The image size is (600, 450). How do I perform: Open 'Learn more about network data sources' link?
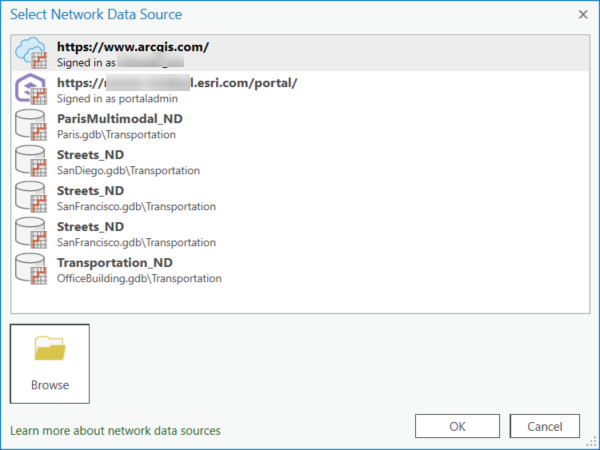[115, 431]
